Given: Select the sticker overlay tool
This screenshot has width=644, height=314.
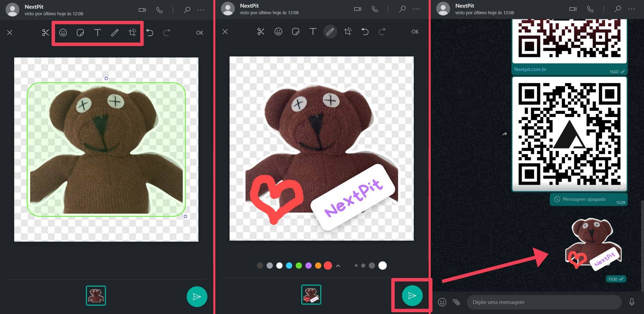Looking at the screenshot, I should pyautogui.click(x=80, y=33).
